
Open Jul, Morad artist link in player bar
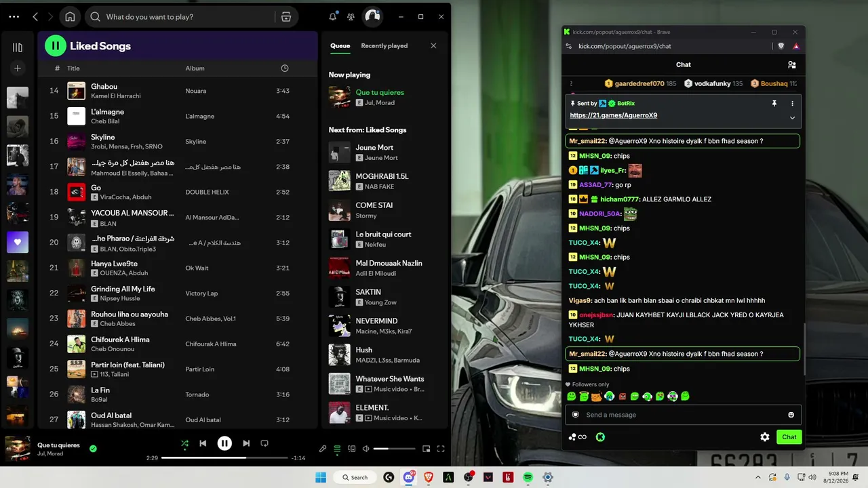coord(52,453)
